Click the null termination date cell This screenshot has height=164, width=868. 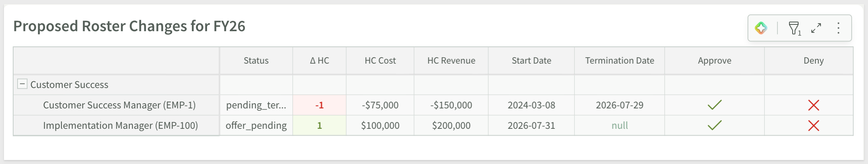pos(619,126)
